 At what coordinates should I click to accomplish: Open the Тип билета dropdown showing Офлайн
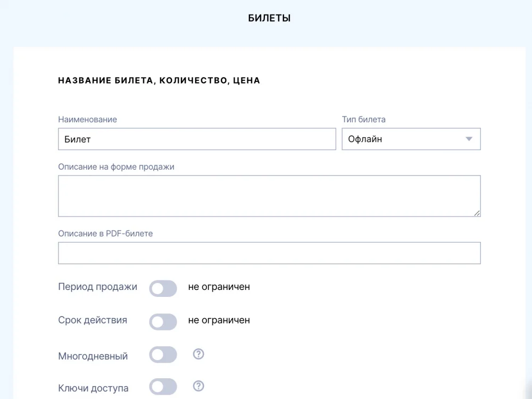411,139
